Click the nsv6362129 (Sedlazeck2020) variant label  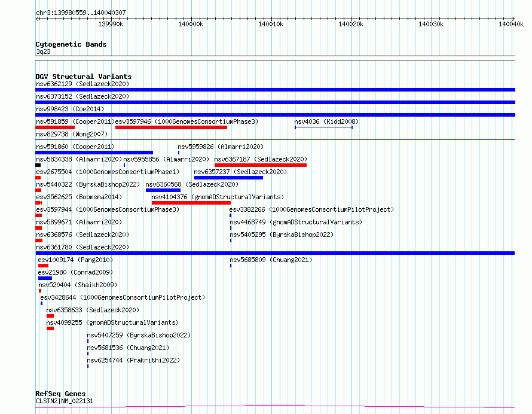tap(82, 84)
